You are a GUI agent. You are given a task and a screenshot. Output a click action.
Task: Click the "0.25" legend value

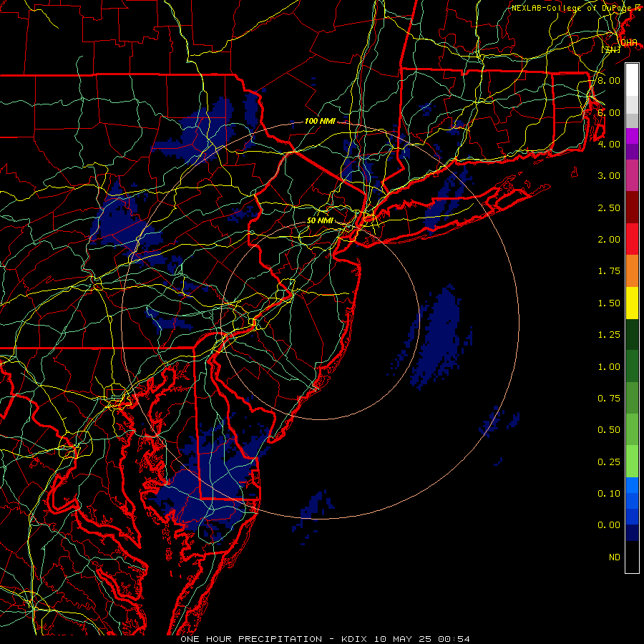(609, 462)
